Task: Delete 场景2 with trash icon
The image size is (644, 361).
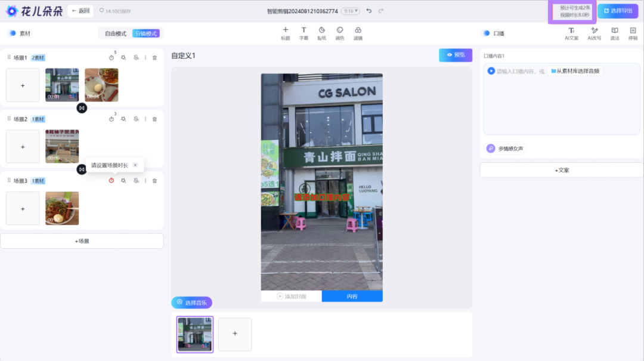Action: (154, 119)
